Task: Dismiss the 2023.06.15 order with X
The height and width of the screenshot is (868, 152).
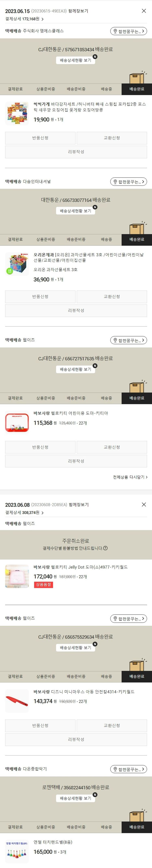Action: [143, 11]
